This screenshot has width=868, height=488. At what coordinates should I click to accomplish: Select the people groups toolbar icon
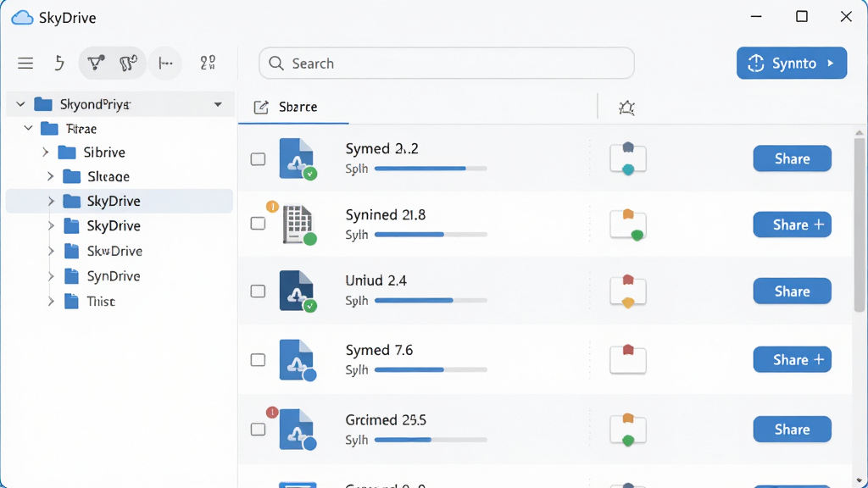click(129, 63)
